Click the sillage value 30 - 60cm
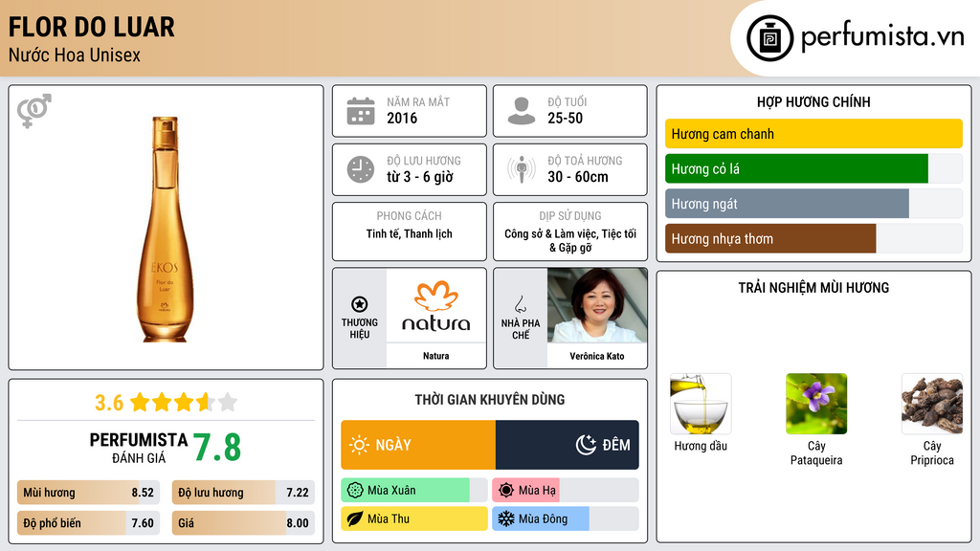This screenshot has height=551, width=980. coord(578,177)
